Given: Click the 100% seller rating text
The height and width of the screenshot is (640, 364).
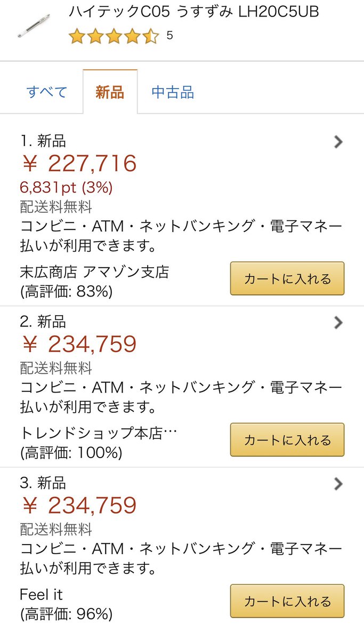Looking at the screenshot, I should point(71,453).
